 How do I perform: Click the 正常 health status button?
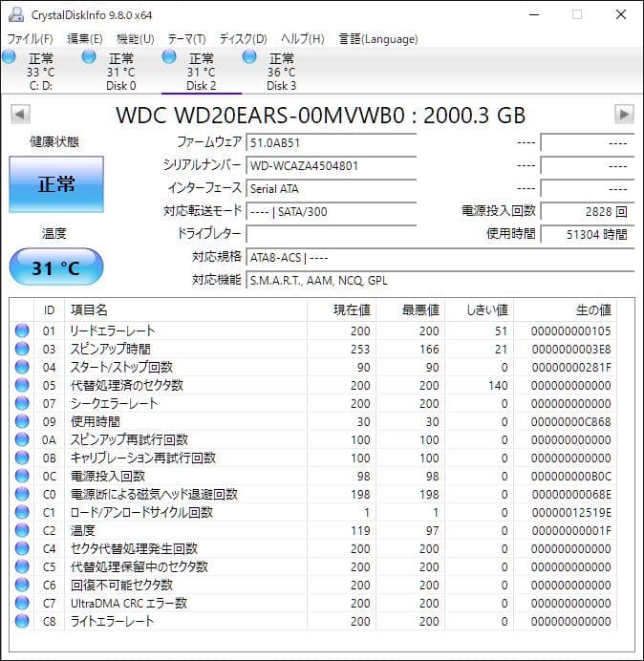pos(56,184)
